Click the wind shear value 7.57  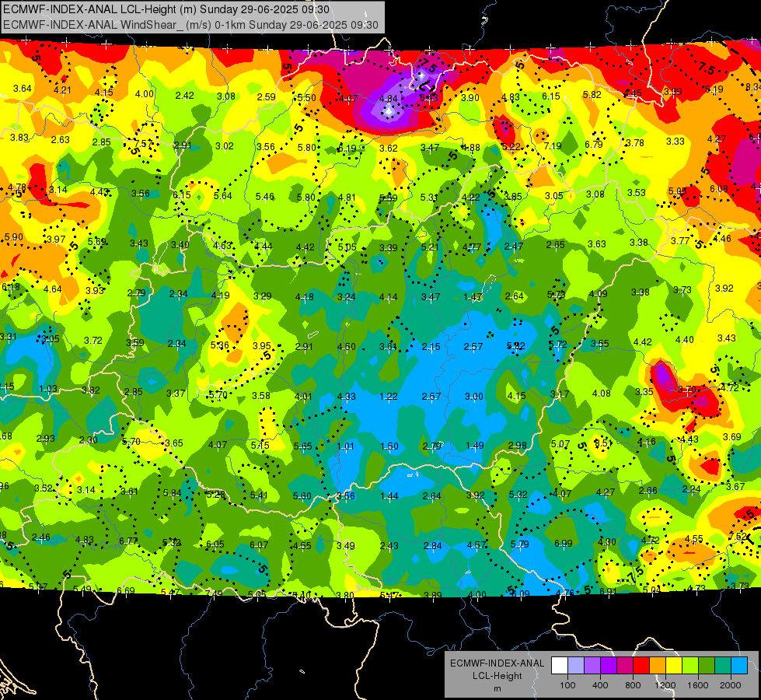tap(144, 143)
